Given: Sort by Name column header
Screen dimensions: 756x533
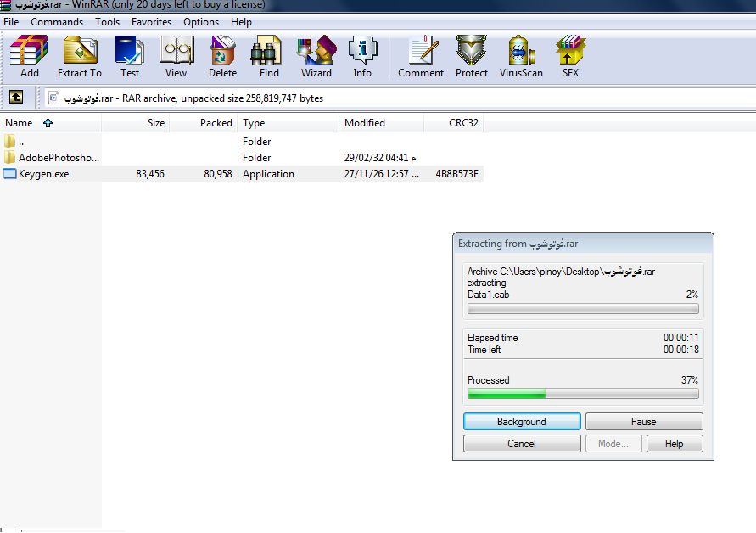Looking at the screenshot, I should tap(51, 123).
